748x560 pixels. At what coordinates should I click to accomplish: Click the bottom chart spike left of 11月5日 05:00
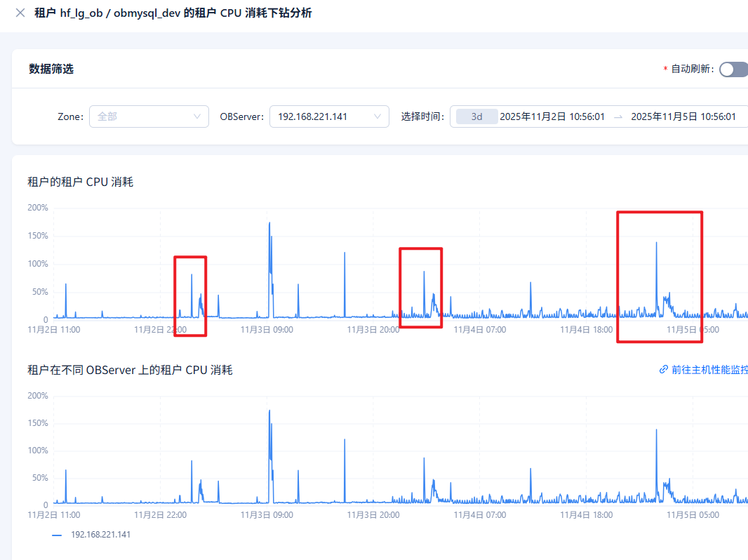click(x=656, y=431)
